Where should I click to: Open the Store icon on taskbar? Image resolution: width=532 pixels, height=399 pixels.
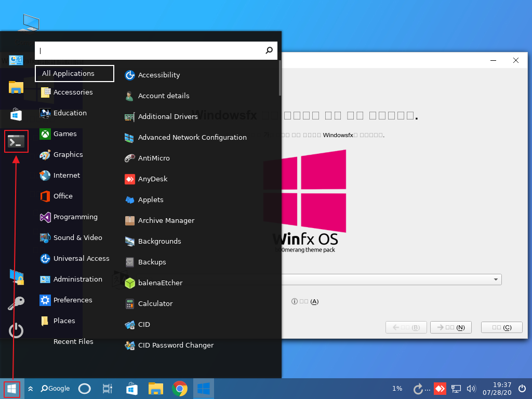pos(131,389)
